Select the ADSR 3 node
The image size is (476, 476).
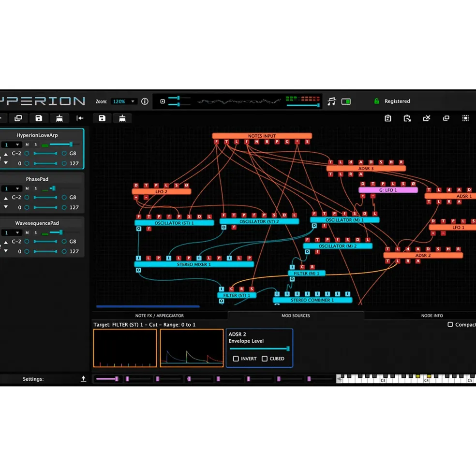366,169
